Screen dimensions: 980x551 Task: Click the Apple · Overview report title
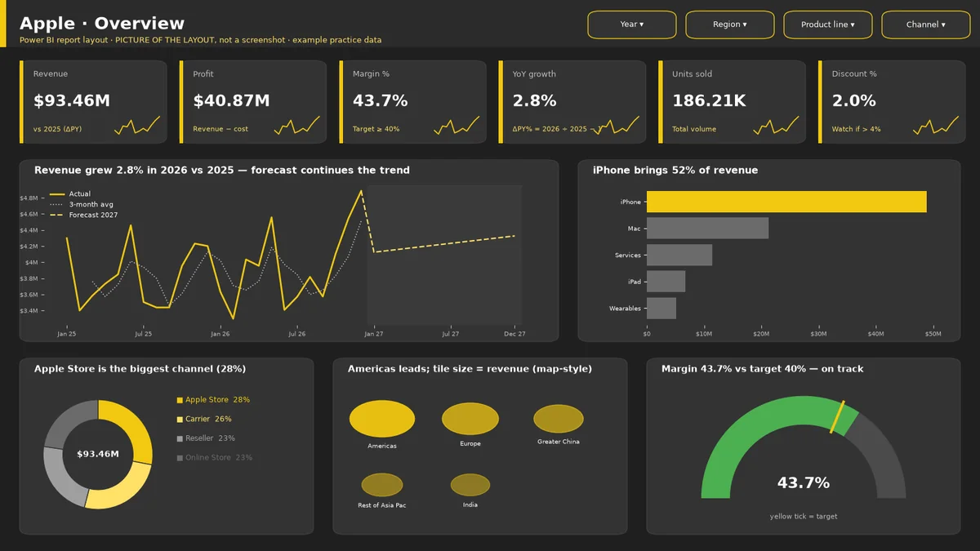tap(102, 24)
